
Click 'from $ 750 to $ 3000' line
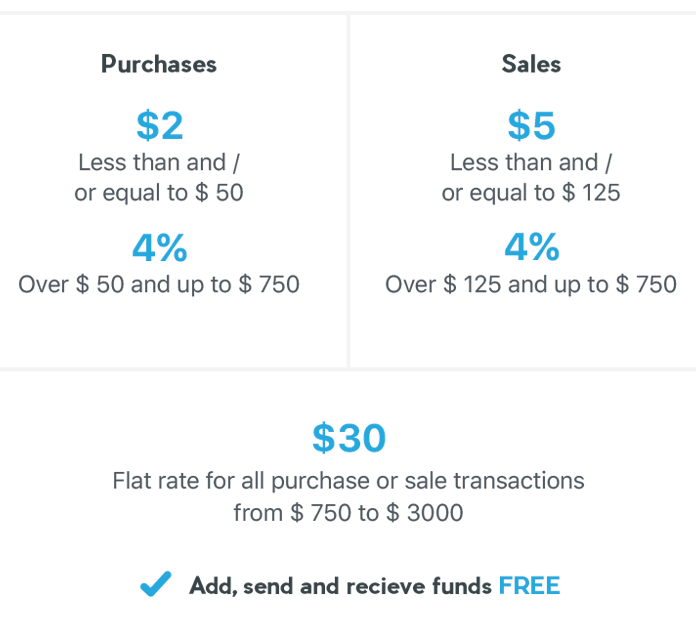[x=348, y=513]
